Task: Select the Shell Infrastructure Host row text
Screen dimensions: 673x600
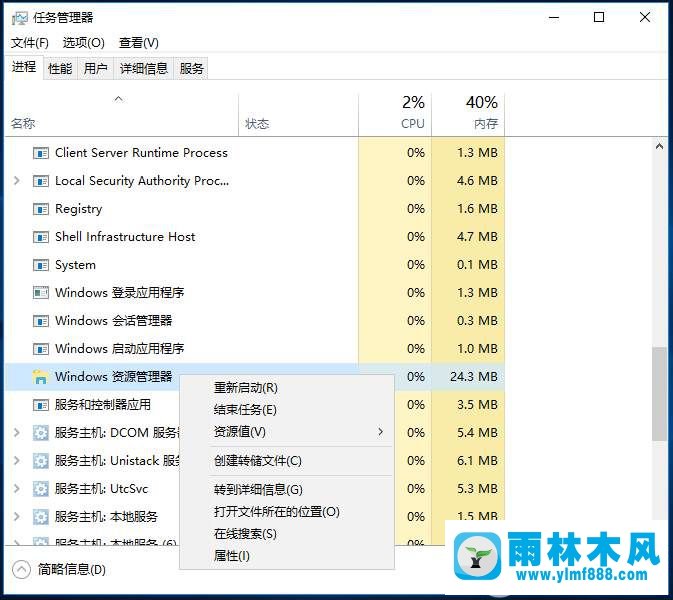Action: [125, 237]
